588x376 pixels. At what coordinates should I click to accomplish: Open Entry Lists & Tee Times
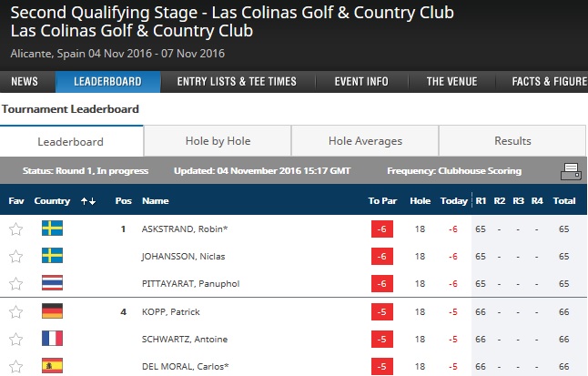click(237, 81)
